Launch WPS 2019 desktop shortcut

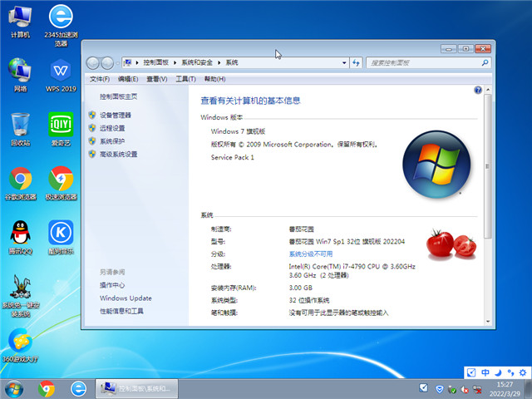(61, 76)
